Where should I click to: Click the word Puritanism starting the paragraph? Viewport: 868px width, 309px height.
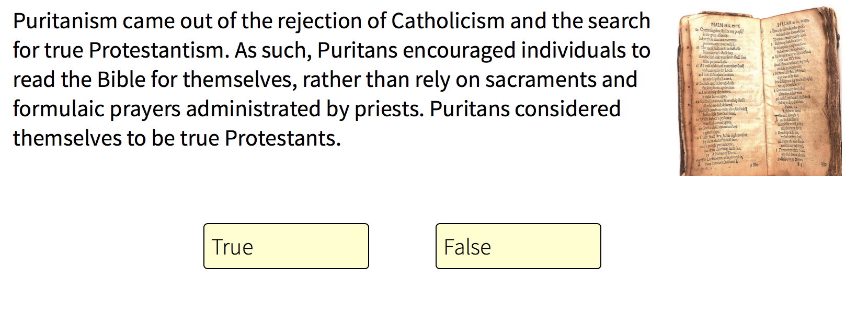point(65,21)
